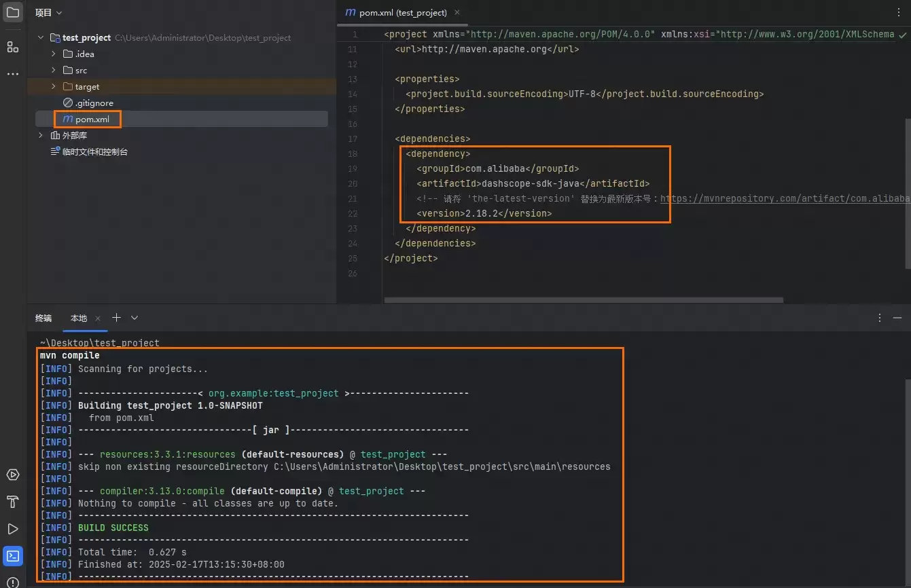Expand the .idea folder
Viewport: 911px width, 588px height.
click(x=54, y=54)
